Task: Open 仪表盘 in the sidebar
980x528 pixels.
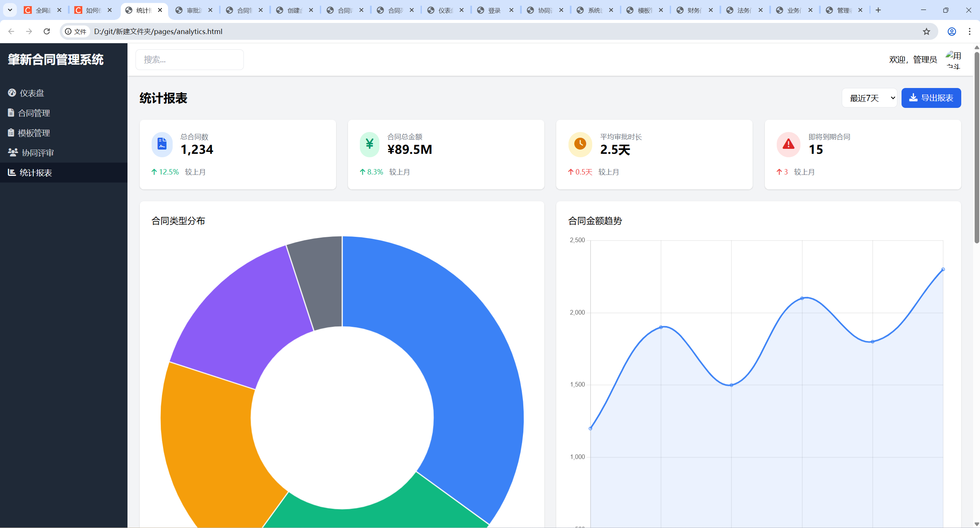Action: click(x=32, y=93)
